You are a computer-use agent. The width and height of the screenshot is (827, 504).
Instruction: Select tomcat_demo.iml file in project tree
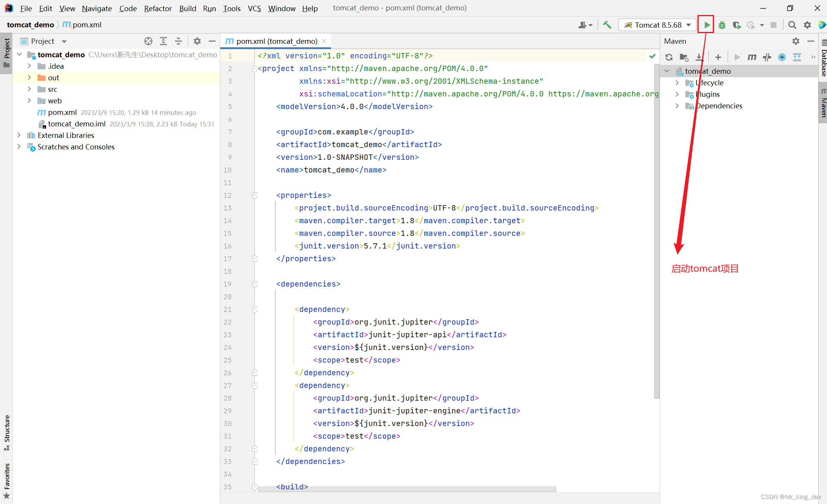click(x=77, y=124)
